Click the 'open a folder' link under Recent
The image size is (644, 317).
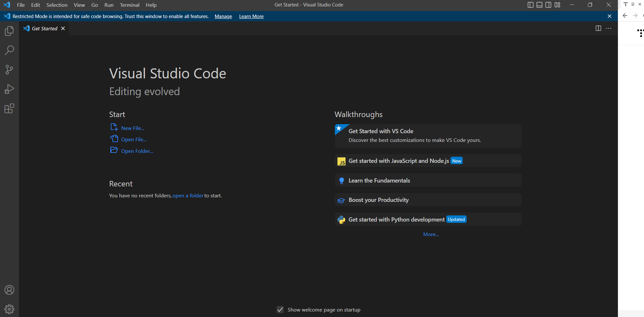[x=188, y=195]
